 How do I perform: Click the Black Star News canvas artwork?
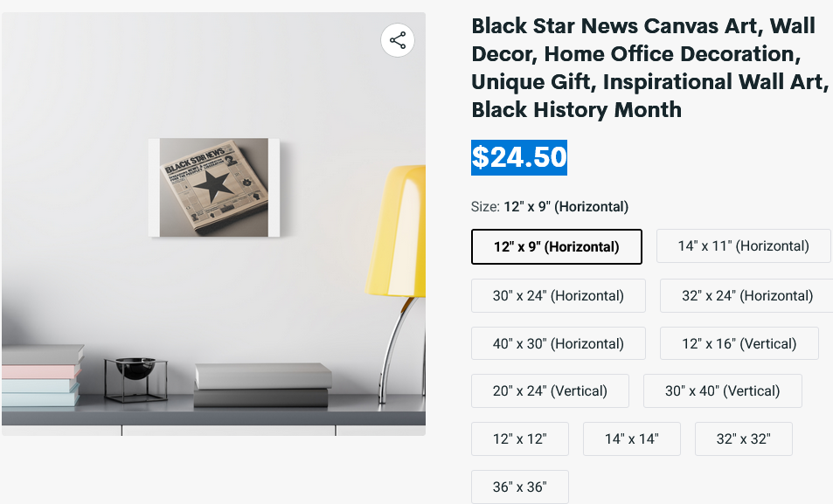[214, 187]
